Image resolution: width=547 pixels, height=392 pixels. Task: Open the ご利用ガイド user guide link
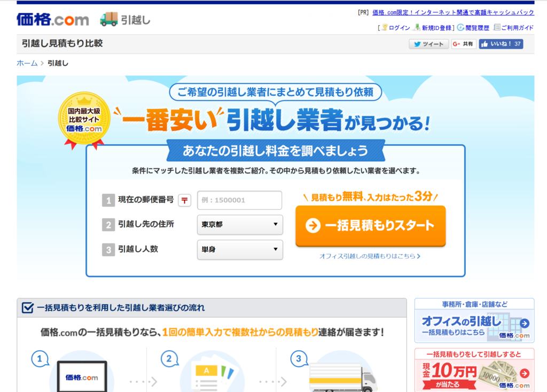pyautogui.click(x=517, y=28)
